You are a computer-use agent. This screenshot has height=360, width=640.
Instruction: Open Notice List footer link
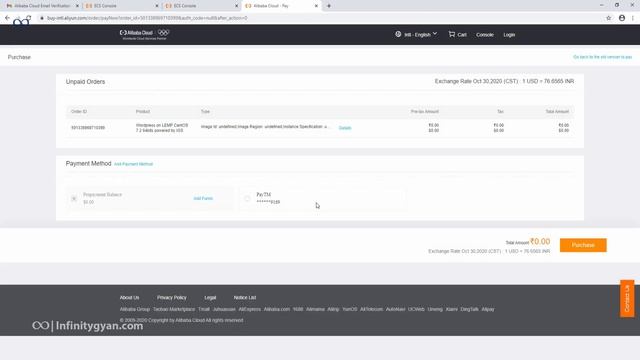[x=245, y=298]
